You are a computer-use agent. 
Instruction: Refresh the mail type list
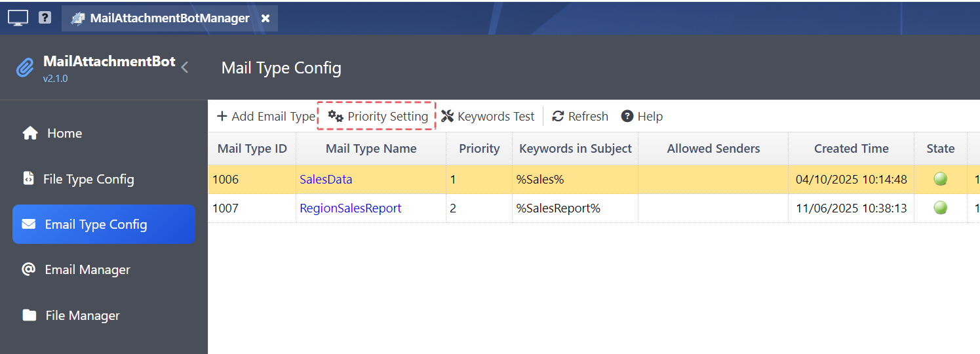[x=580, y=116]
